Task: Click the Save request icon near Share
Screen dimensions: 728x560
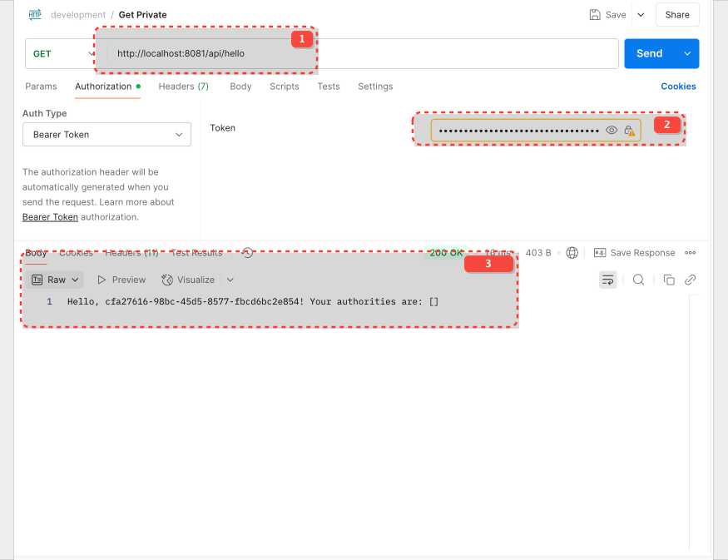Action: tap(594, 14)
